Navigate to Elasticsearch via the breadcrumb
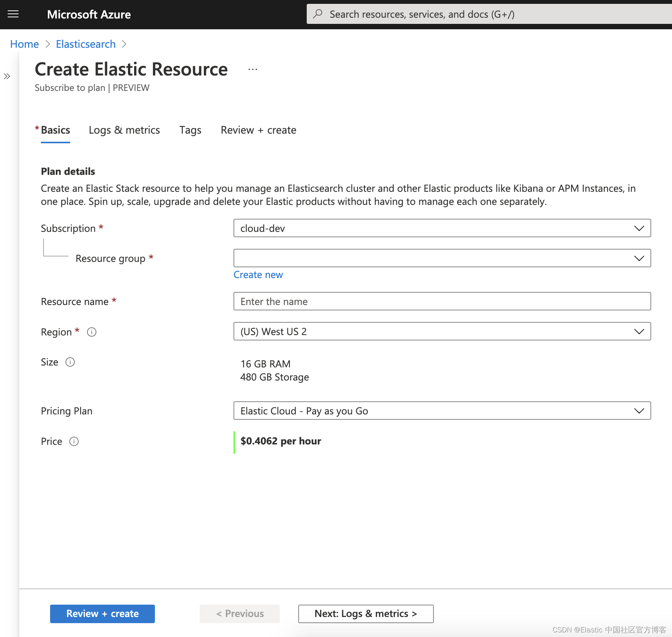Image resolution: width=672 pixels, height=637 pixels. [x=86, y=44]
